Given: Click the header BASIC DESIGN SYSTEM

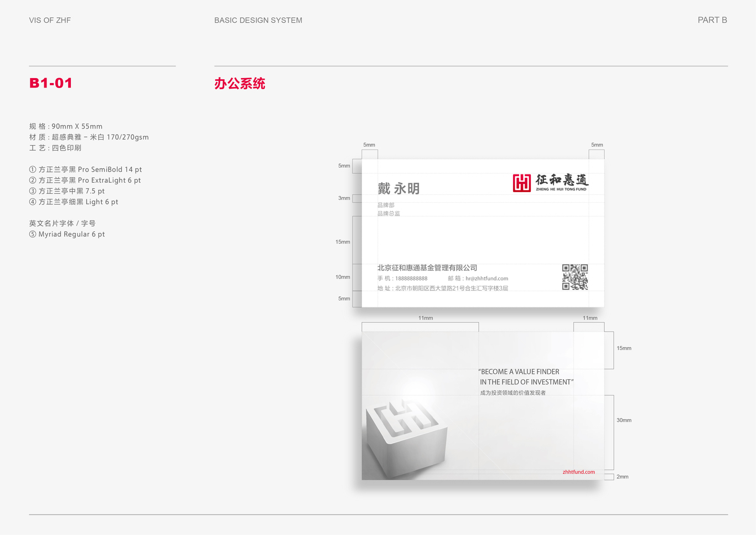Looking at the screenshot, I should tap(258, 20).
